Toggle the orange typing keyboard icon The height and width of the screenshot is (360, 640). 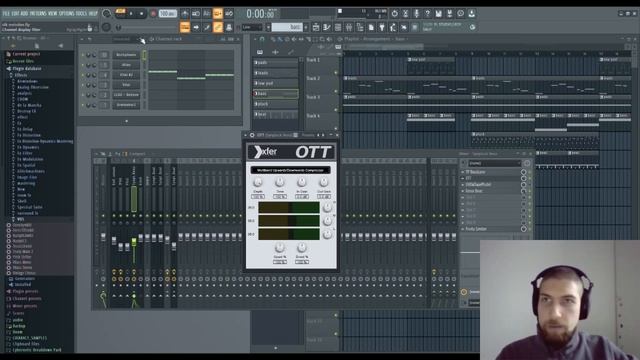click(185, 27)
